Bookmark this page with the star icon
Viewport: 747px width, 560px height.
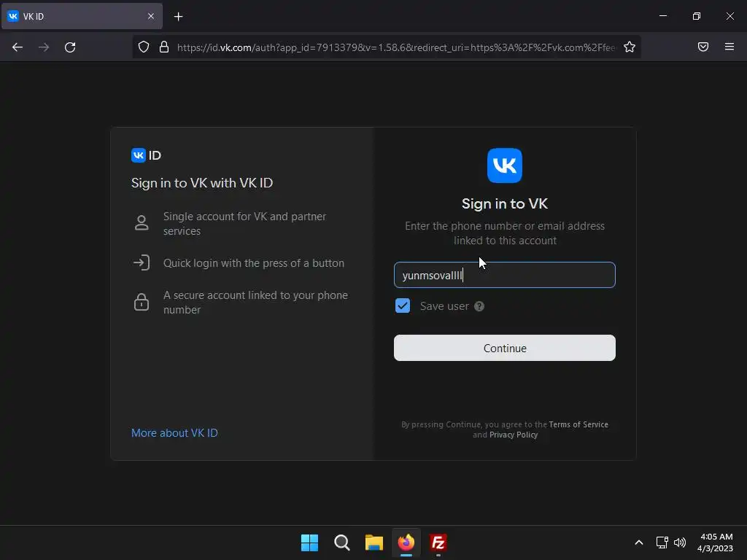click(630, 47)
